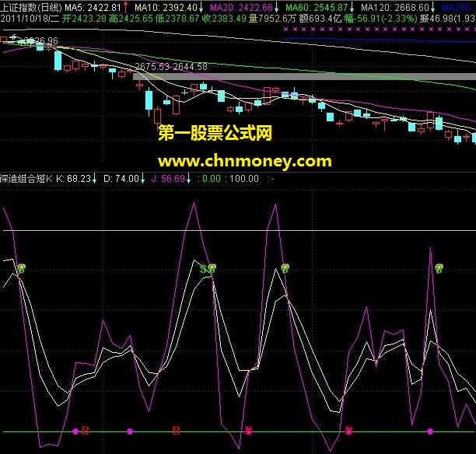Viewport: 476px width, 454px height.
Task: Click the MA10: 2392.40 label
Action: [x=166, y=7]
